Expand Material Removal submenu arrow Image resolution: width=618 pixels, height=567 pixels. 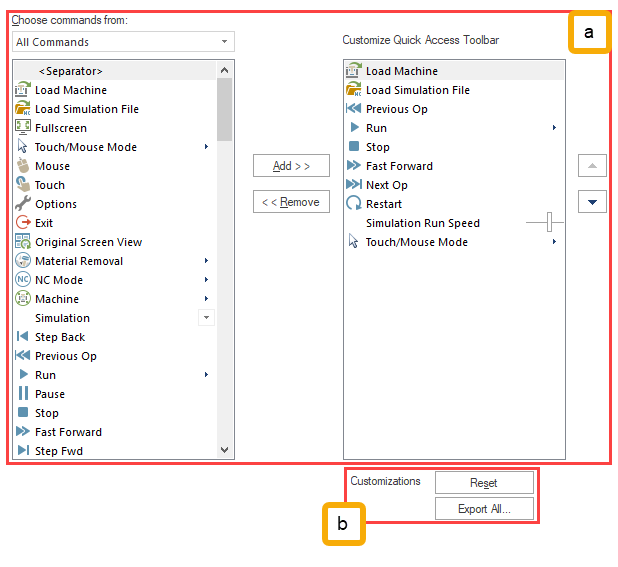pyautogui.click(x=207, y=261)
